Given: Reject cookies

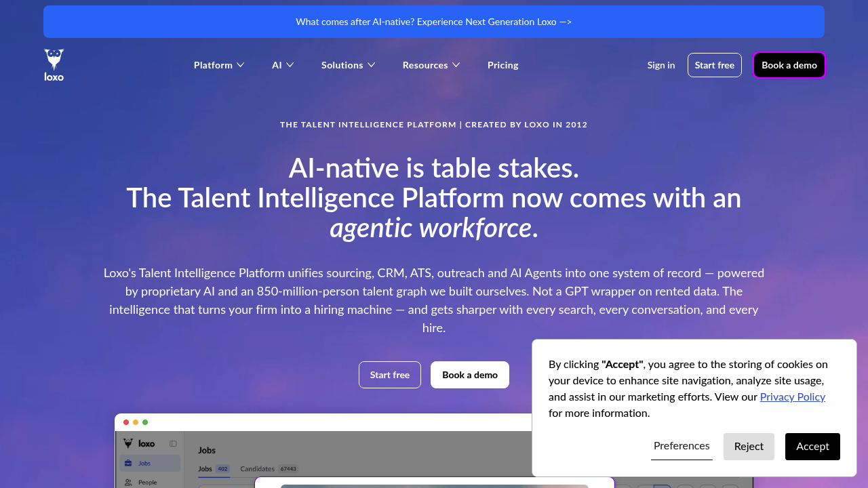Looking at the screenshot, I should pyautogui.click(x=749, y=447).
